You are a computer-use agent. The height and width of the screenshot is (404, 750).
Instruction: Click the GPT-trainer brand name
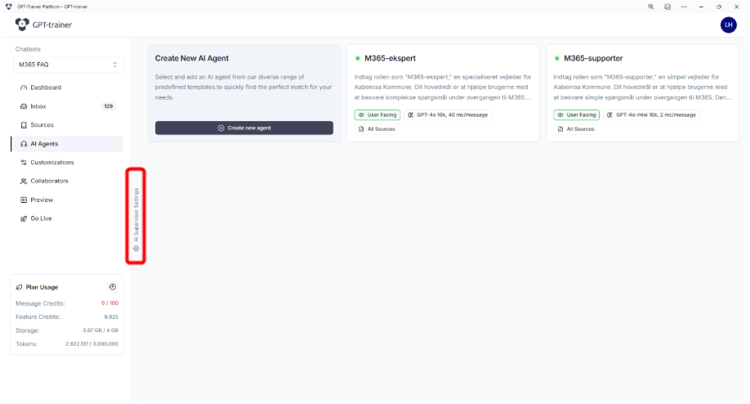pyautogui.click(x=52, y=25)
